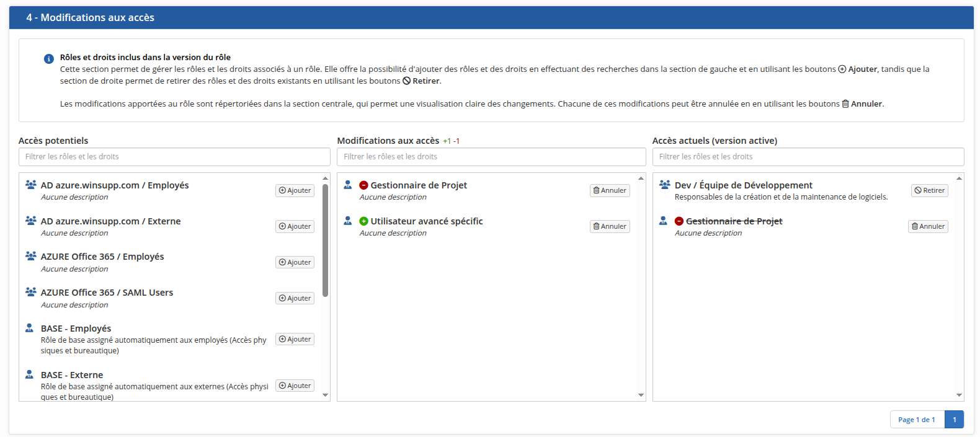980x437 pixels.
Task: Click the group icon beside Dev / Équipe de Développement
Action: [664, 185]
